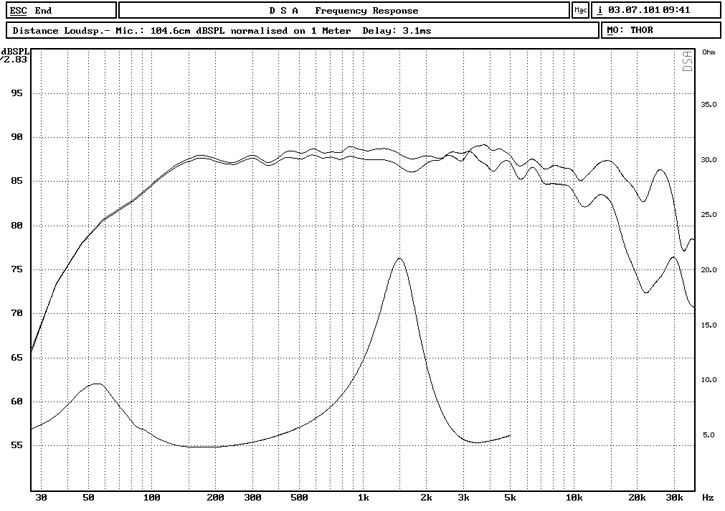The width and height of the screenshot is (725, 511).
Task: Click the 15.0 value on the Ohm axis
Action: 709,325
